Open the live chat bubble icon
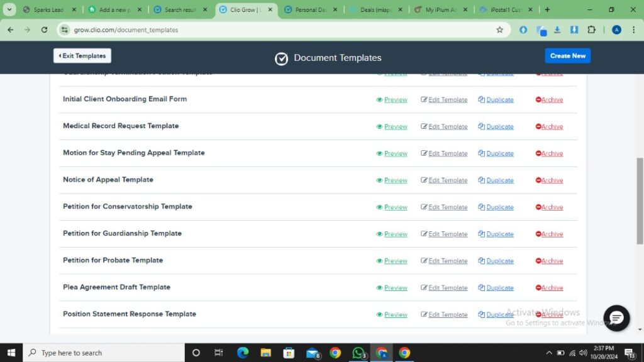The width and height of the screenshot is (644, 362). pos(616,318)
